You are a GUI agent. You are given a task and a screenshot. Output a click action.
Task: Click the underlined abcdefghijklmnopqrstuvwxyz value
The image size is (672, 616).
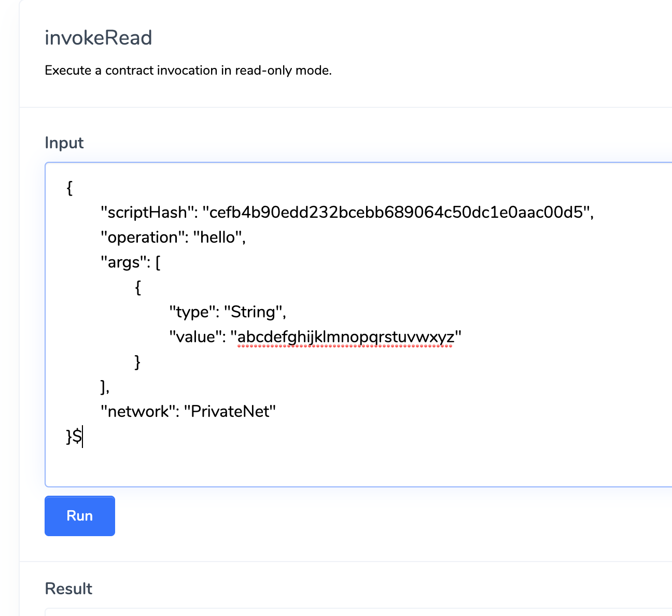click(345, 337)
